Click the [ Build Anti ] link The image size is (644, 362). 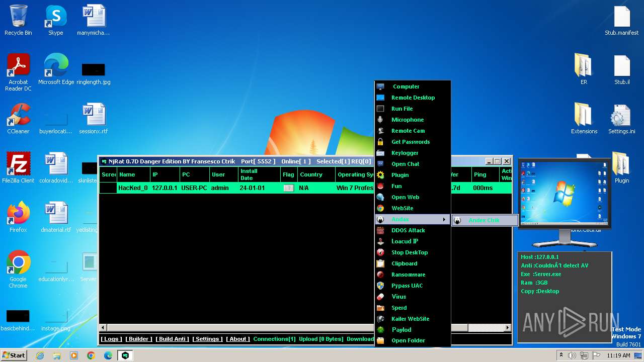[x=172, y=339]
